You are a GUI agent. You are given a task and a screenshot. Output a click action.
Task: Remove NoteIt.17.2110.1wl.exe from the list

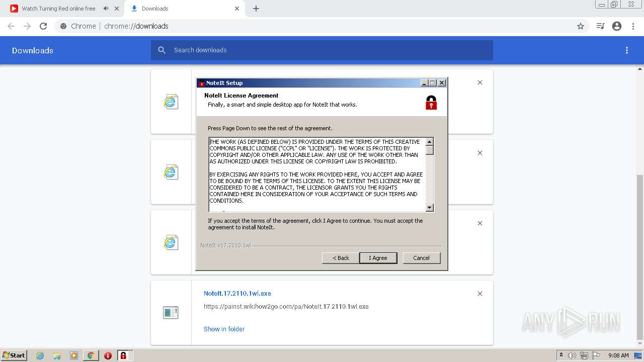point(480,294)
